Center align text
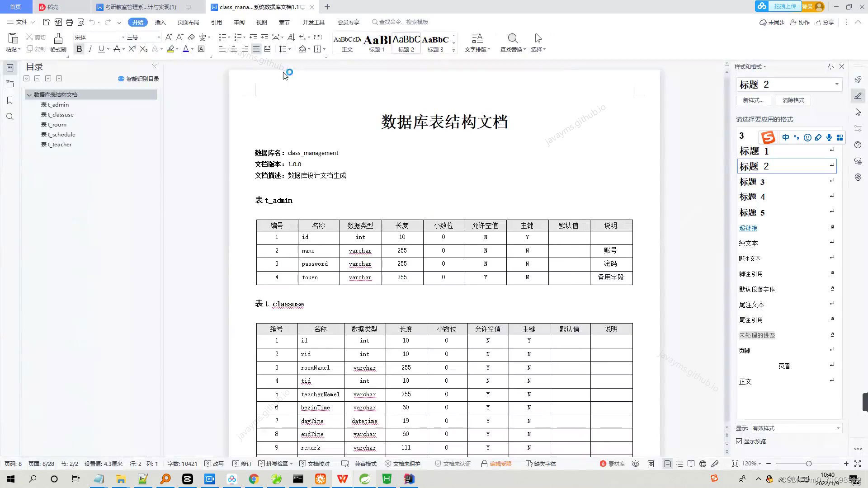The width and height of the screenshot is (868, 488). point(233,49)
